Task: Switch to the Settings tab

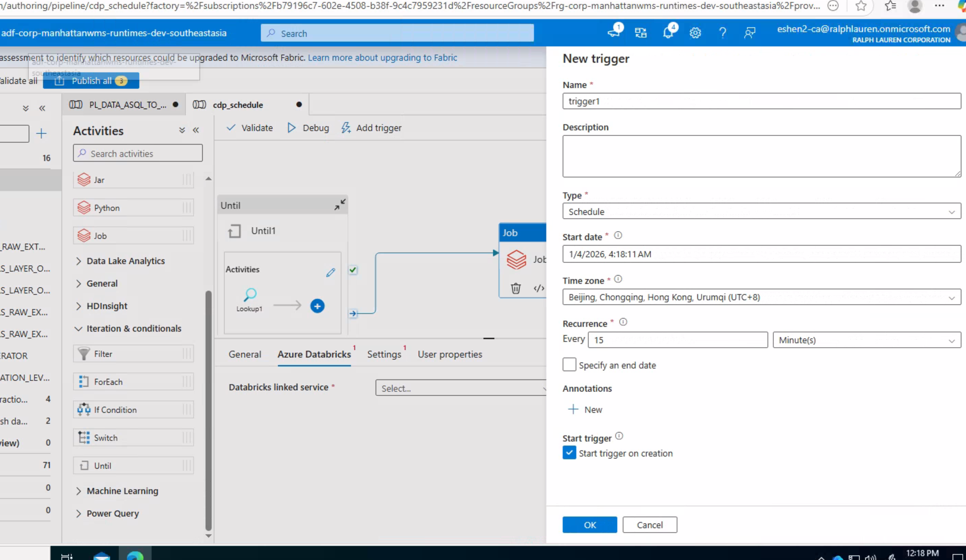Action: pos(384,354)
